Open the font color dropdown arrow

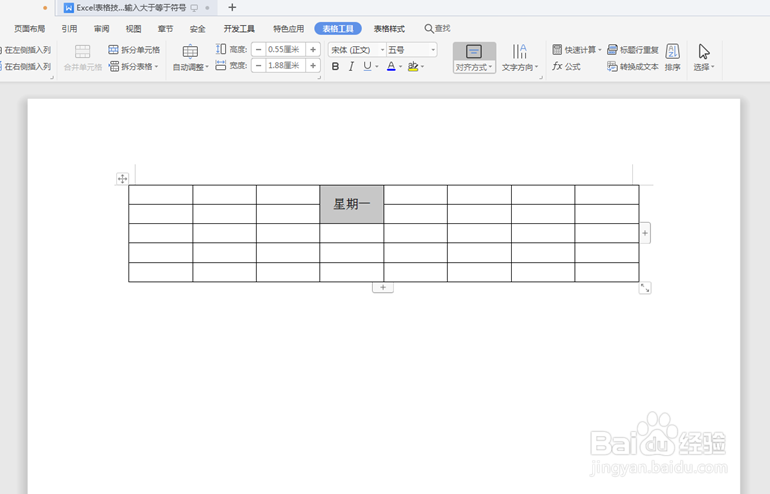pos(401,67)
